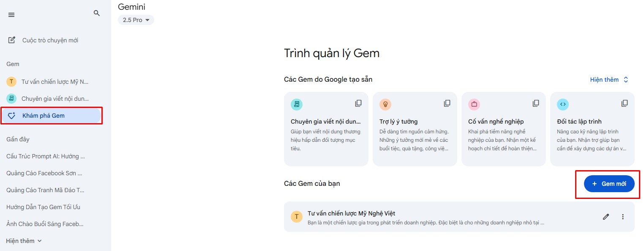This screenshot has height=251, width=644.
Task: Copy the Cố vấn nghề nghiệp Gem
Action: click(x=536, y=103)
